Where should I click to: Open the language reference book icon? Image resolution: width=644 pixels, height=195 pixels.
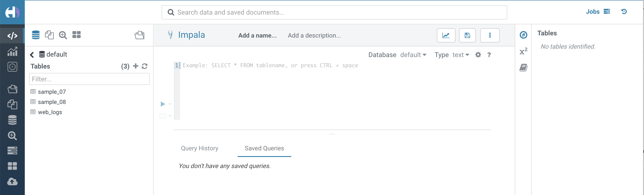coord(523,67)
